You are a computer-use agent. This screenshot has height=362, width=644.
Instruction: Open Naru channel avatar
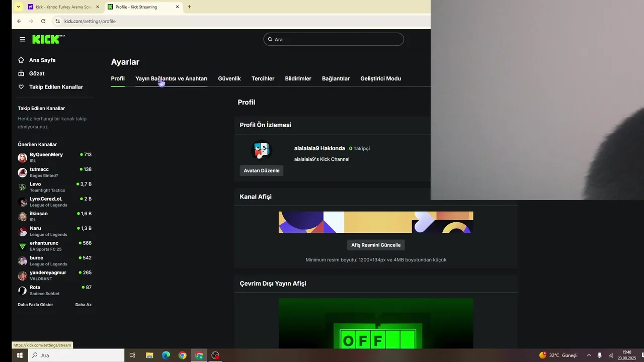pyautogui.click(x=22, y=231)
